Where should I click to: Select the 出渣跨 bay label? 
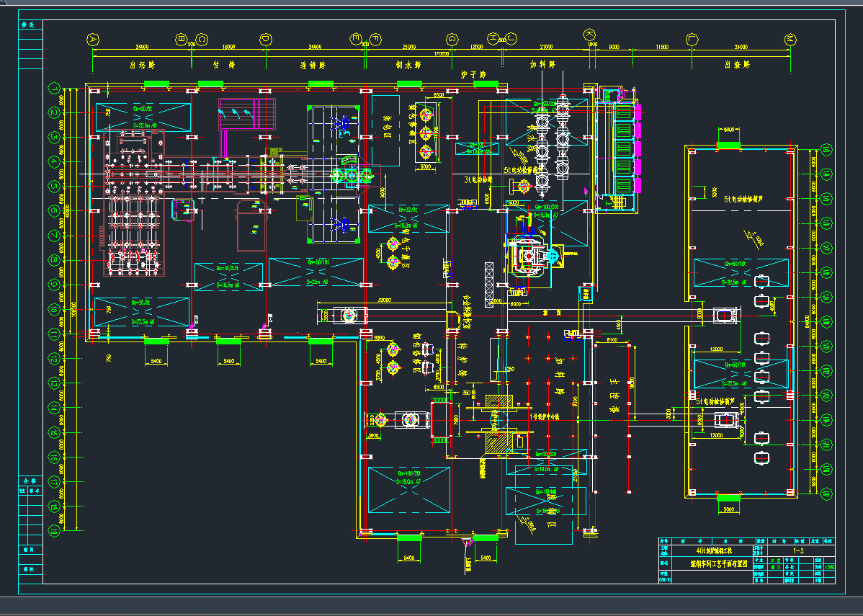(737, 65)
